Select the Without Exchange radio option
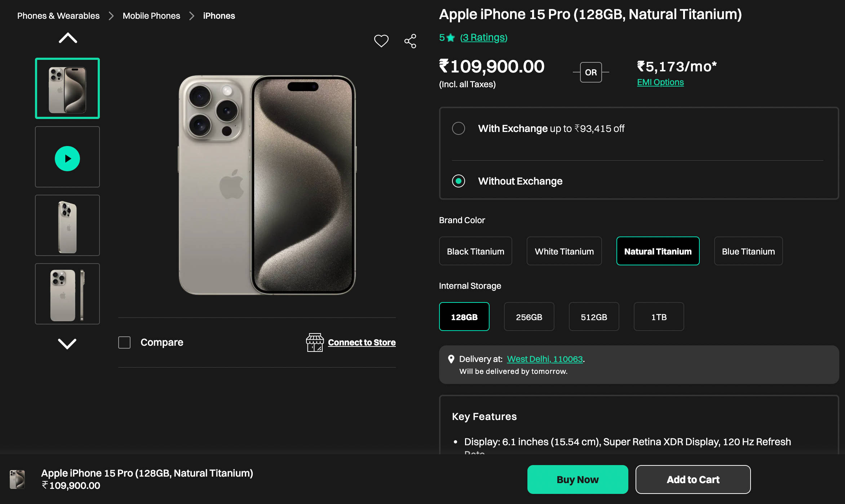This screenshot has height=504, width=845. 459,181
